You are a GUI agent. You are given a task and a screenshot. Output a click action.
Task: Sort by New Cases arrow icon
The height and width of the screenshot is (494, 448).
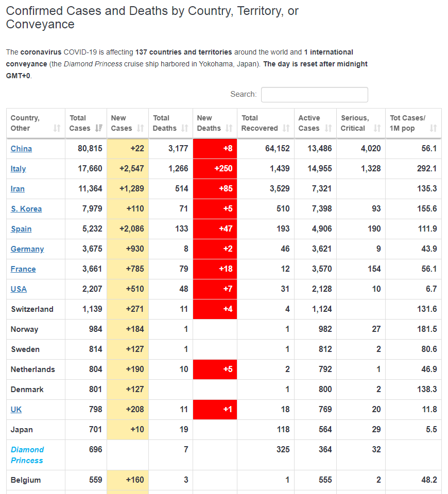coord(140,128)
